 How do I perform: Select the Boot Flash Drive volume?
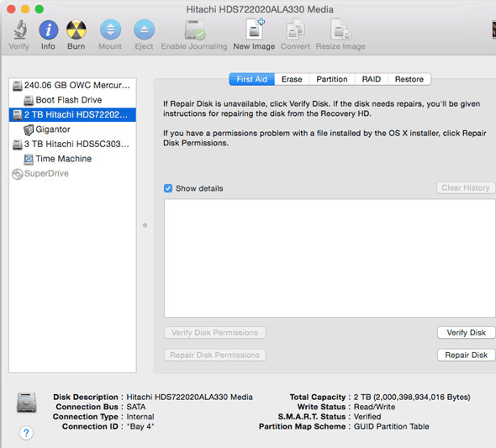(x=72, y=100)
